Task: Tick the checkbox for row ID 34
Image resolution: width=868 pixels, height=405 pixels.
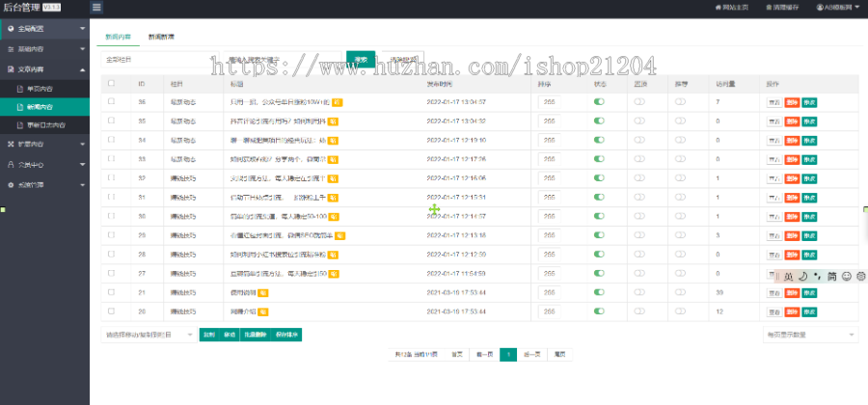Action: [111, 140]
